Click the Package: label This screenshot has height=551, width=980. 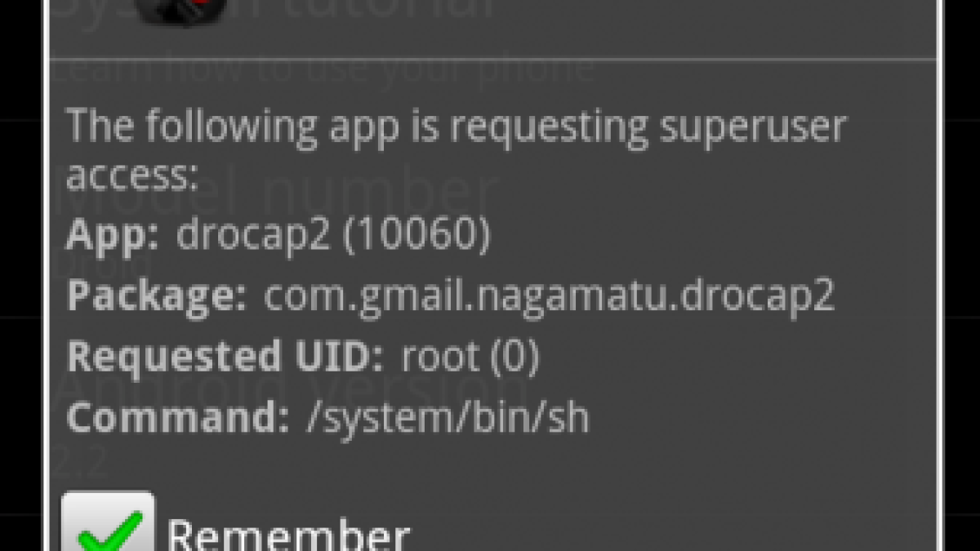[156, 295]
